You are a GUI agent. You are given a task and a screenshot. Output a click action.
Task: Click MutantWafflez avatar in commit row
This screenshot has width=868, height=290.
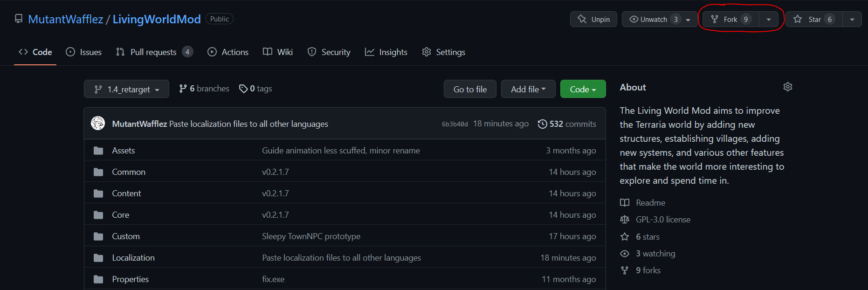coord(98,124)
